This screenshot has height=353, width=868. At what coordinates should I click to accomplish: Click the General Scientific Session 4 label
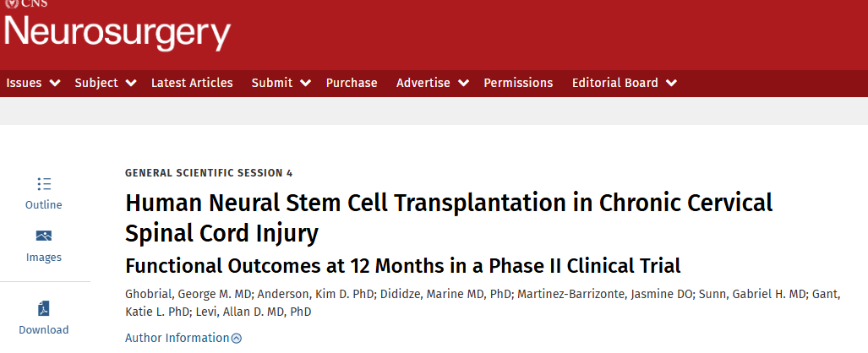pos(209,173)
